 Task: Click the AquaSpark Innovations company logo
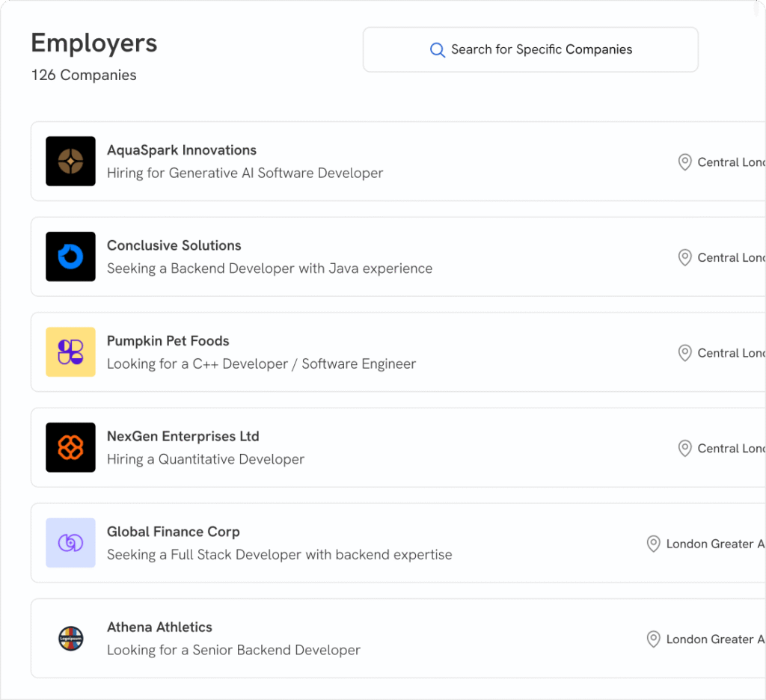coord(70,161)
